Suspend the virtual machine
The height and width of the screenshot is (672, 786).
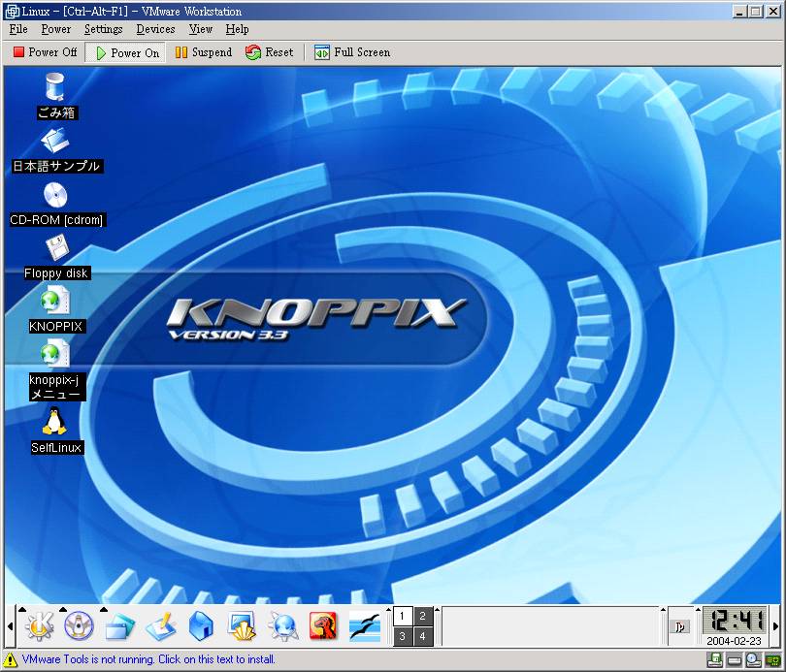[x=204, y=52]
